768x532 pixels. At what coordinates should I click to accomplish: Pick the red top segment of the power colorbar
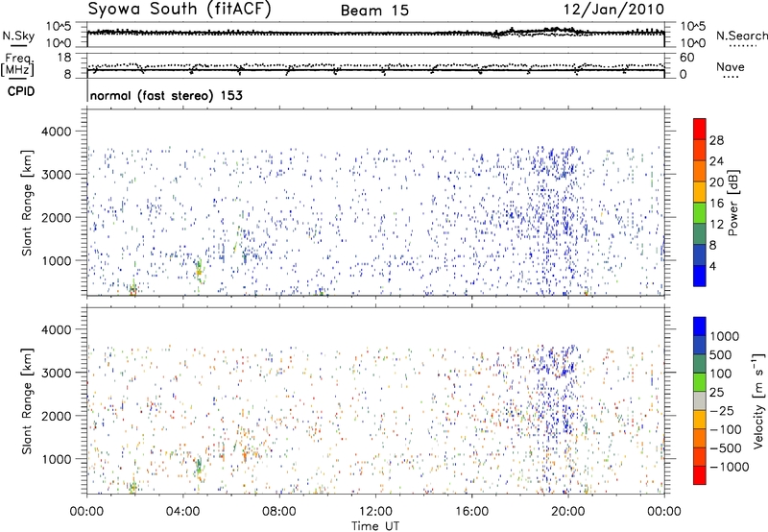tap(700, 129)
